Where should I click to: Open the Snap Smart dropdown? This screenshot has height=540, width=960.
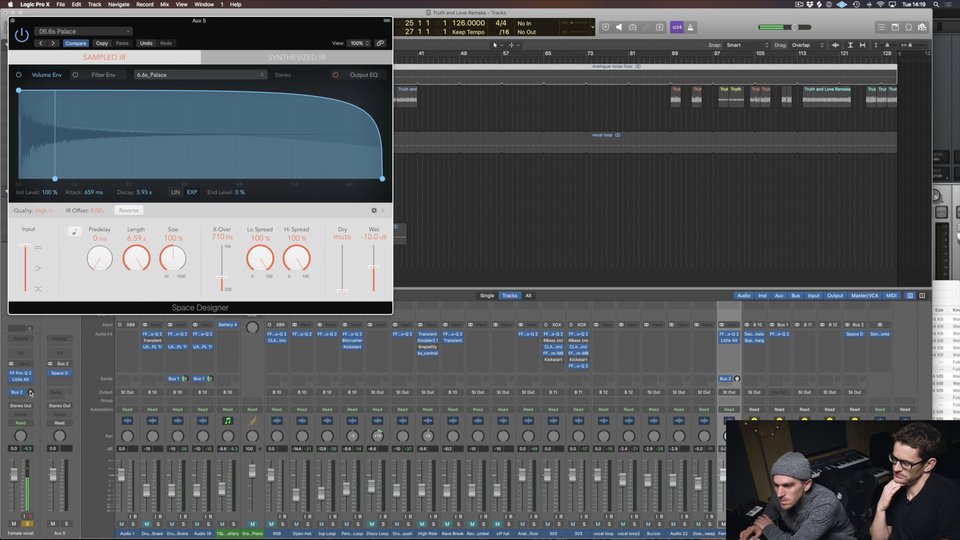(x=747, y=45)
